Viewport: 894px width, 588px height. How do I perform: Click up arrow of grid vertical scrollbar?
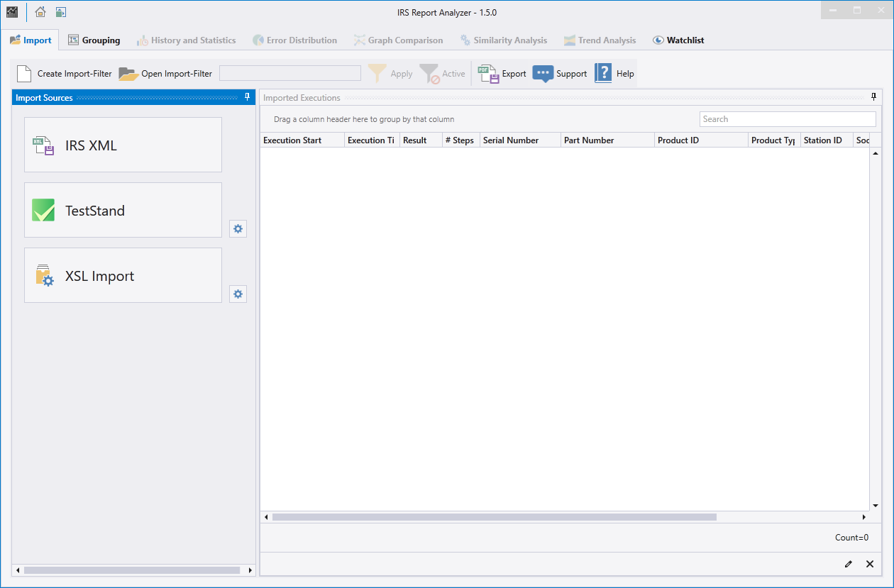(x=876, y=153)
